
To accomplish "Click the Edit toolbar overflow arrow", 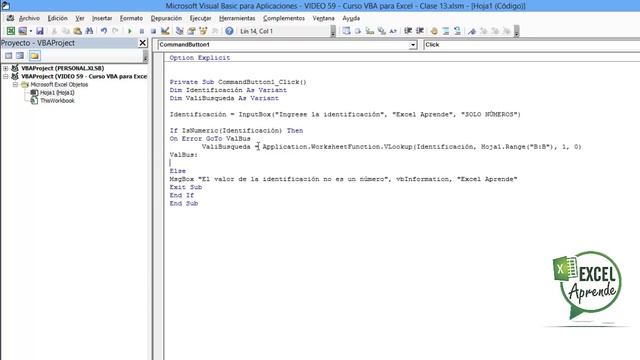I will coord(517,31).
